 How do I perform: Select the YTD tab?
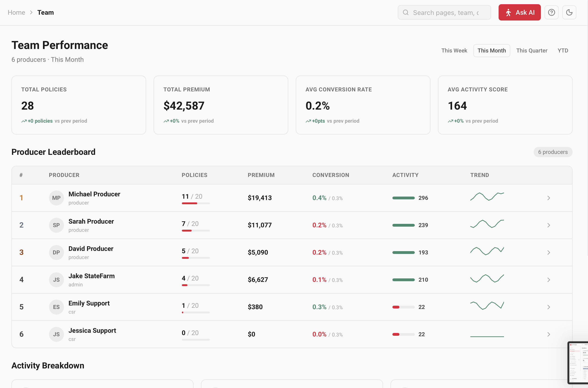coord(563,50)
